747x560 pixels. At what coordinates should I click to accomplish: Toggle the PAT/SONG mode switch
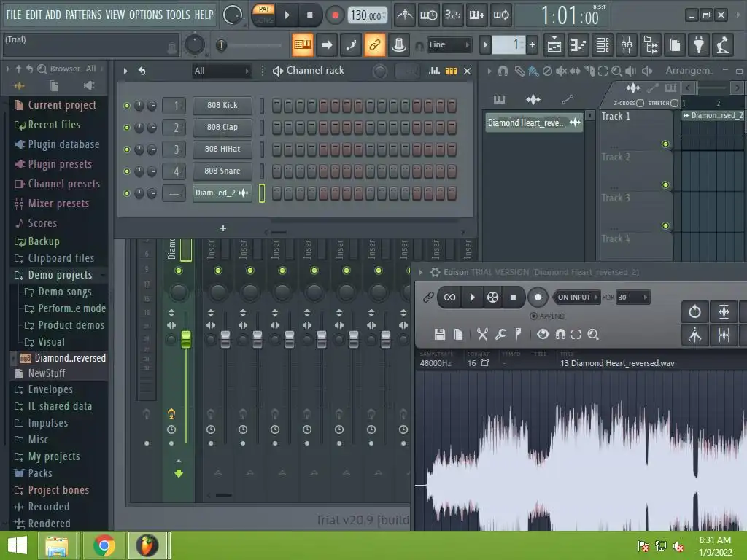(x=264, y=15)
